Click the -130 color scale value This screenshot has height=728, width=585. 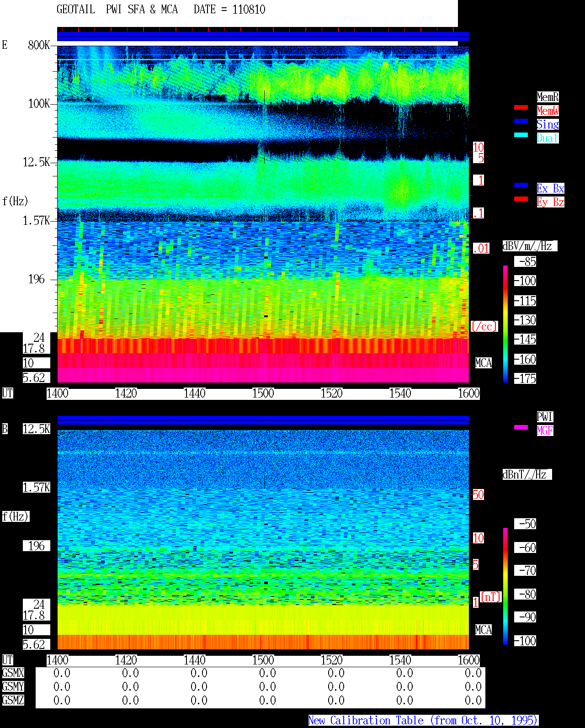525,320
